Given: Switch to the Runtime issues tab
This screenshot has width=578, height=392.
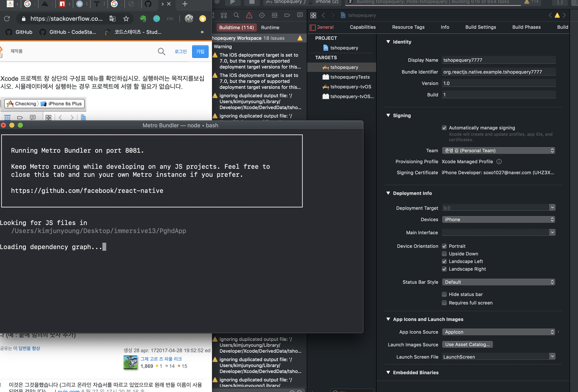Looking at the screenshot, I should pos(270,27).
